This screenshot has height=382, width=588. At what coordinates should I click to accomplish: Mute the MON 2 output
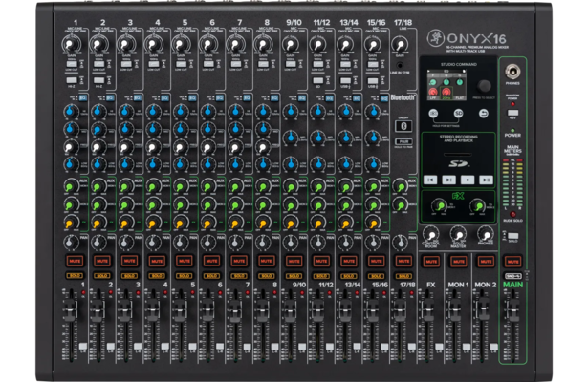pos(486,261)
